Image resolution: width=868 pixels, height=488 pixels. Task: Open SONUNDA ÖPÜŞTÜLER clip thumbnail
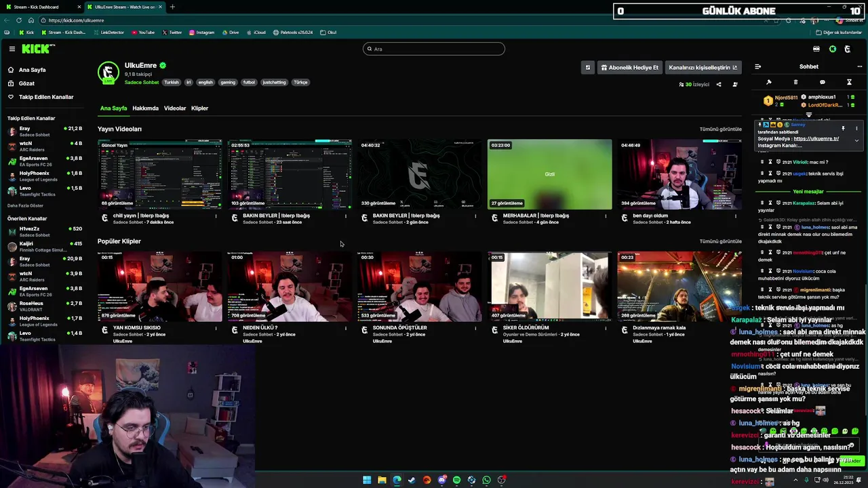click(x=420, y=287)
